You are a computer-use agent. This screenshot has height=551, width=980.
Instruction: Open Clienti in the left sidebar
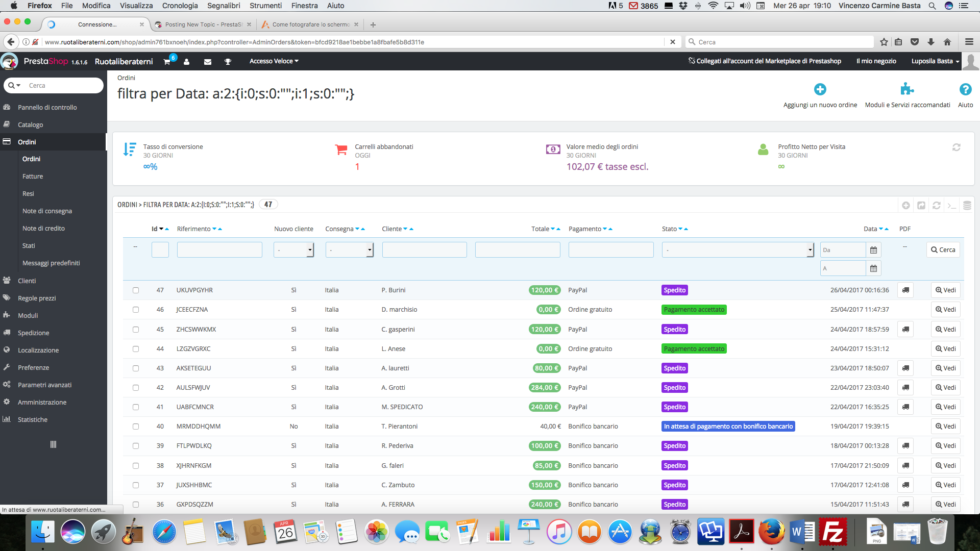pos(27,281)
